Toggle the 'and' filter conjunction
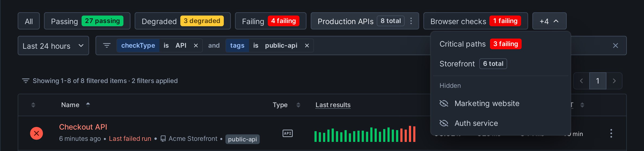 214,46
